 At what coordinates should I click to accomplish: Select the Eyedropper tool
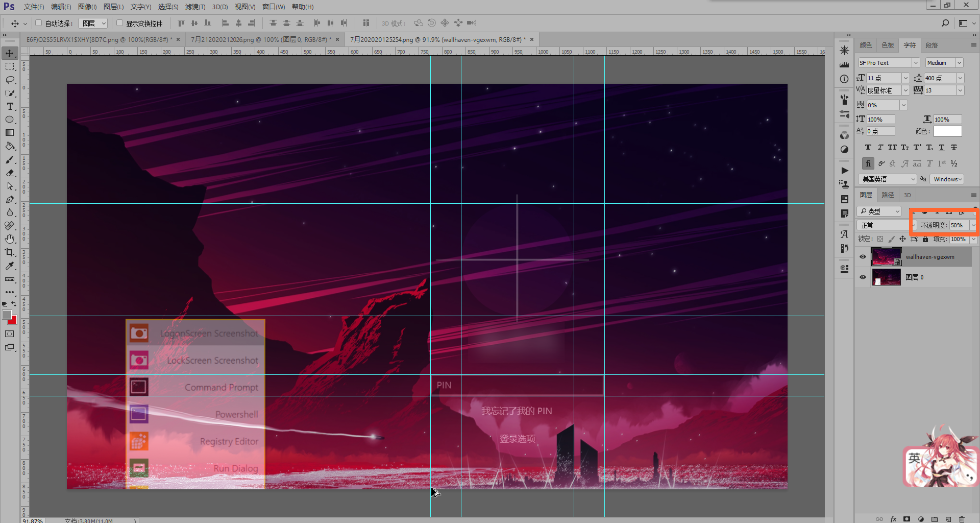[10, 266]
